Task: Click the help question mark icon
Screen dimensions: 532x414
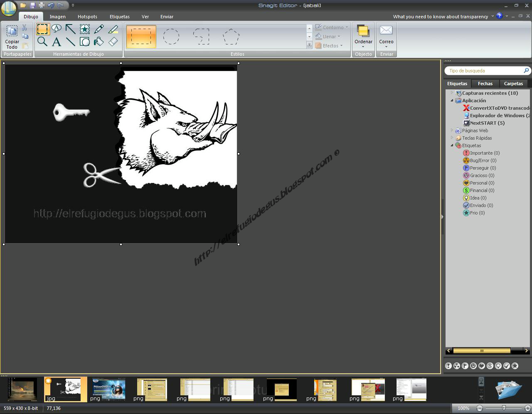Action: [x=500, y=16]
